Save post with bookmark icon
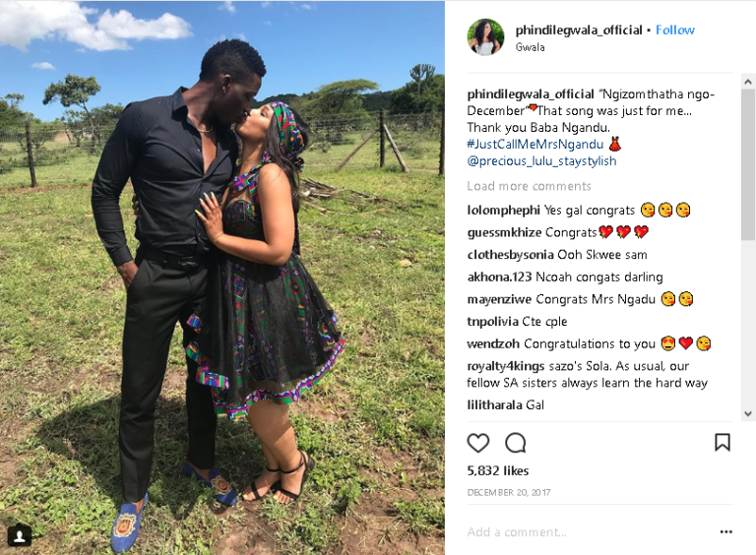 [x=723, y=442]
